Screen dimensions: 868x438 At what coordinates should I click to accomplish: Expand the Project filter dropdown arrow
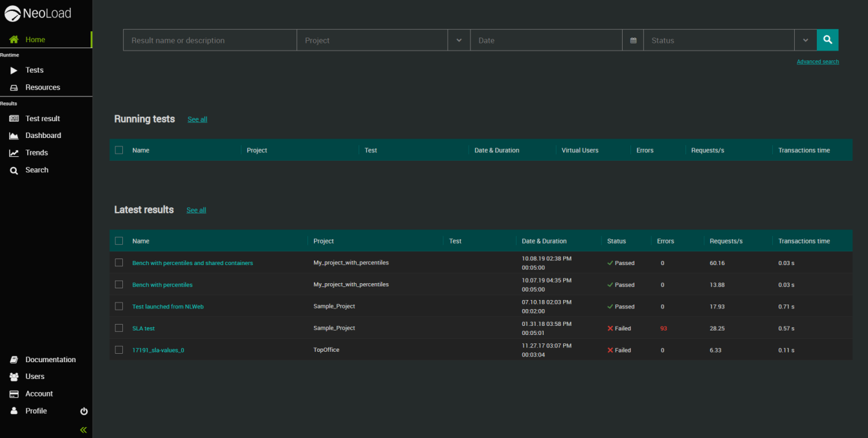pos(459,40)
